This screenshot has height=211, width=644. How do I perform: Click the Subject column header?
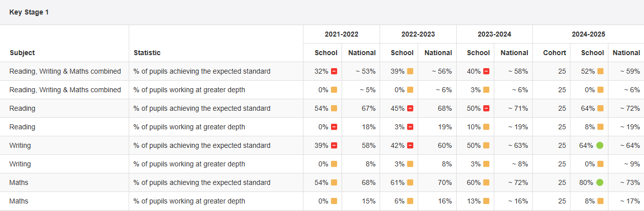pos(22,53)
